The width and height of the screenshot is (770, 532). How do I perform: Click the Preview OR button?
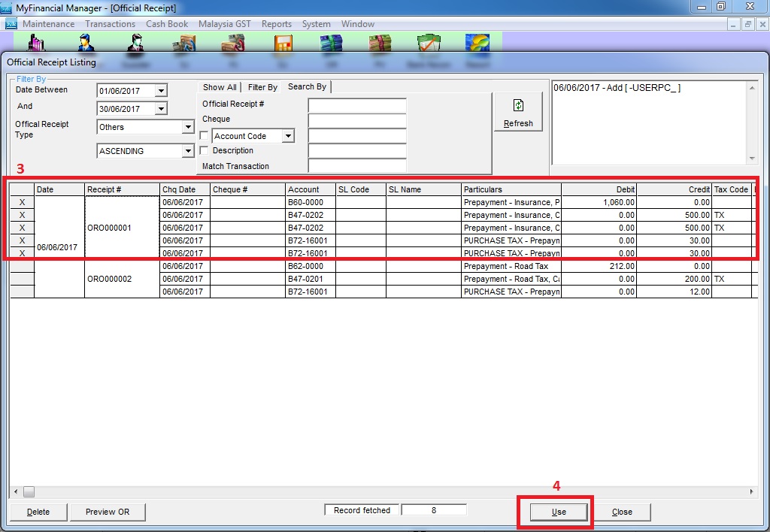coord(108,512)
